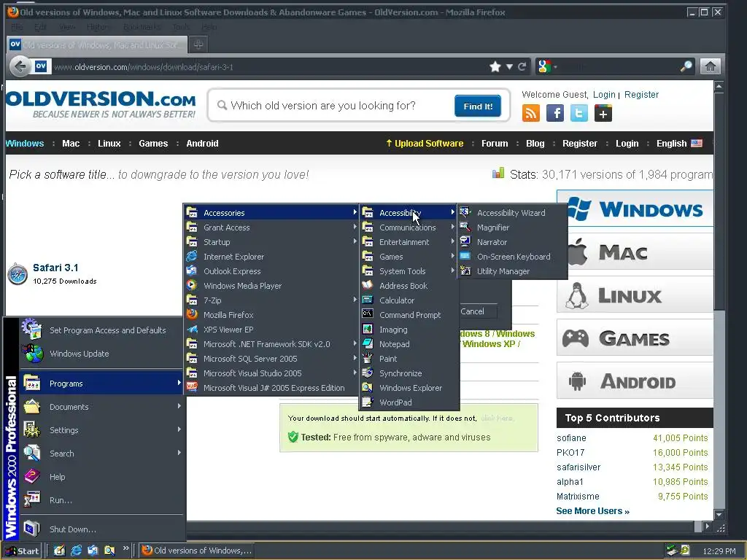The height and width of the screenshot is (560, 747).
Task: Click the Find It! button
Action: 478,106
